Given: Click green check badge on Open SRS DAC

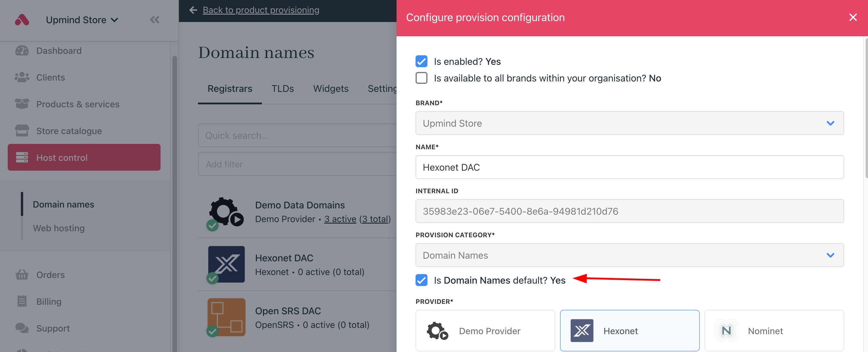Looking at the screenshot, I should click(212, 331).
